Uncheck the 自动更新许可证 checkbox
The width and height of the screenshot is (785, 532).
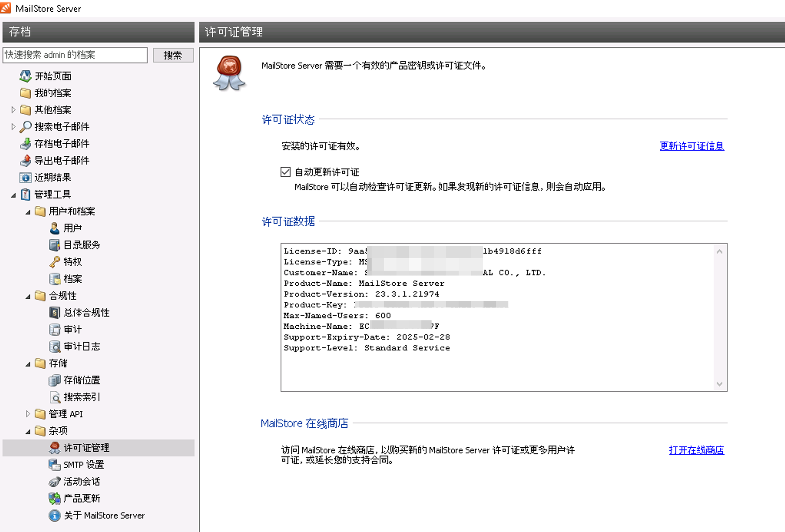tap(285, 172)
